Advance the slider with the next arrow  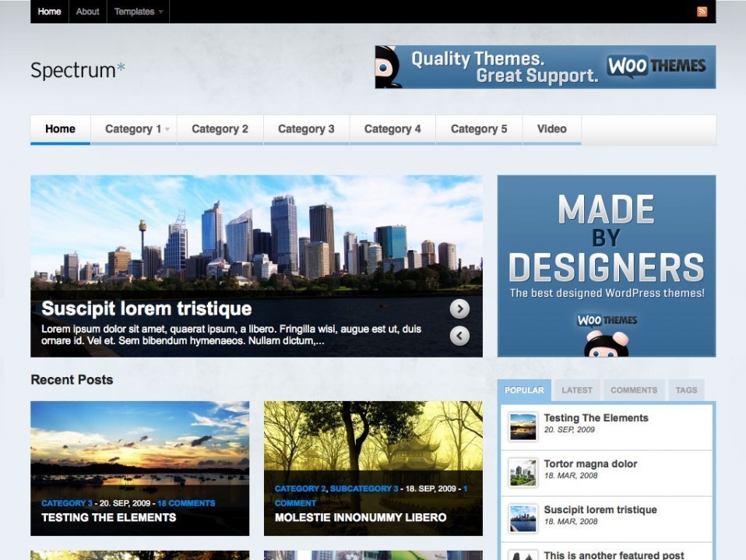point(459,308)
